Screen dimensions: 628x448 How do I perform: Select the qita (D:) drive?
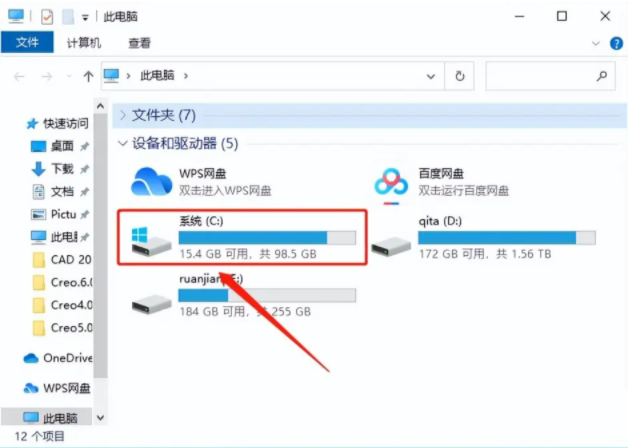click(483, 237)
